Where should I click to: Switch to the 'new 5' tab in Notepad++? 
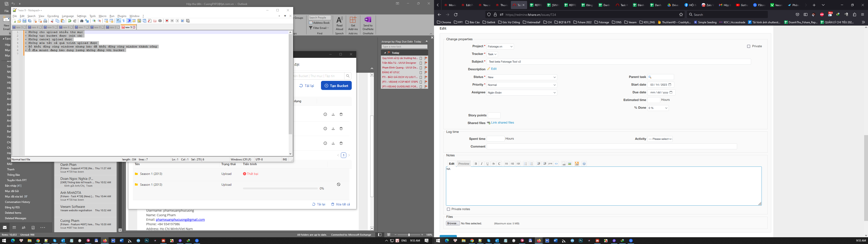[51, 27]
